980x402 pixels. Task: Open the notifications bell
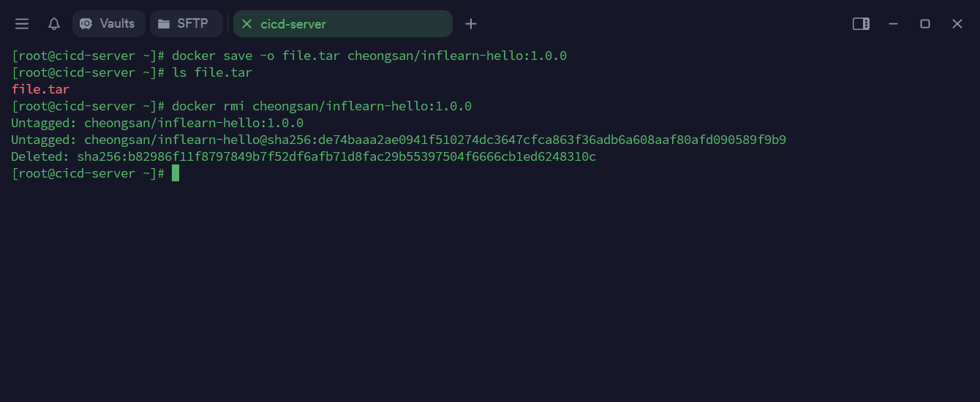pyautogui.click(x=54, y=24)
